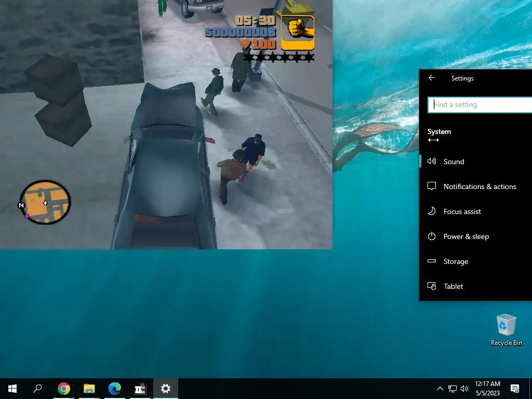Screen dimensions: 532x399
Task: Select the Recycle Bin desktop icon
Action: coord(506,330)
